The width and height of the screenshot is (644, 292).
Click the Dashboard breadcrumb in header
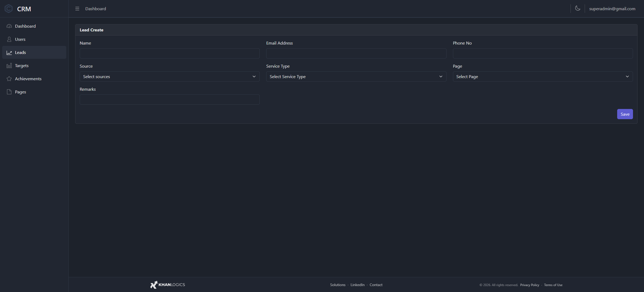pyautogui.click(x=96, y=9)
